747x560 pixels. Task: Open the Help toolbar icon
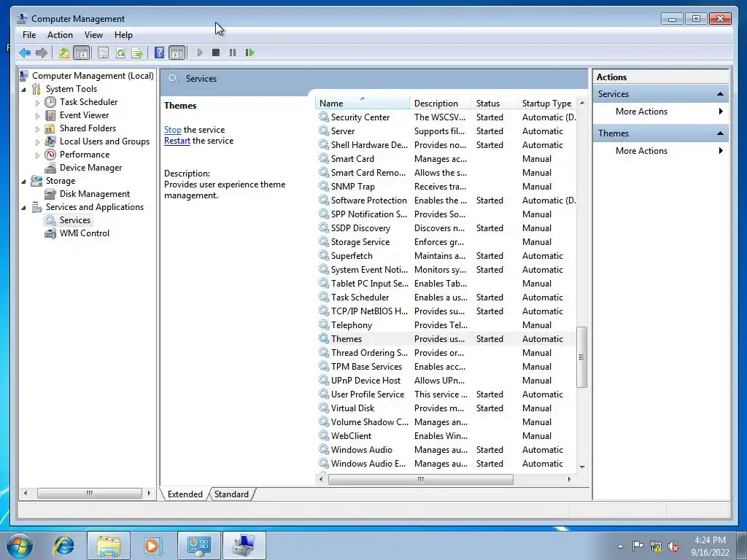[x=160, y=52]
